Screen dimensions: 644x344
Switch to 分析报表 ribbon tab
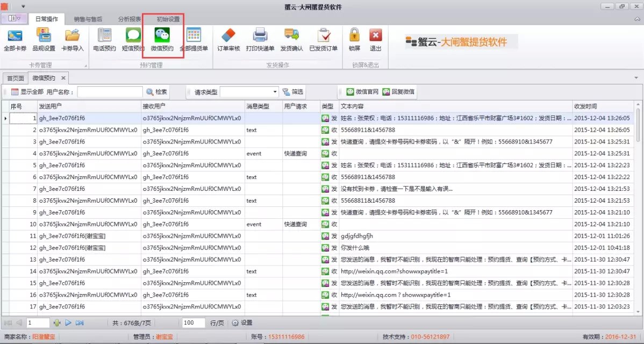130,19
